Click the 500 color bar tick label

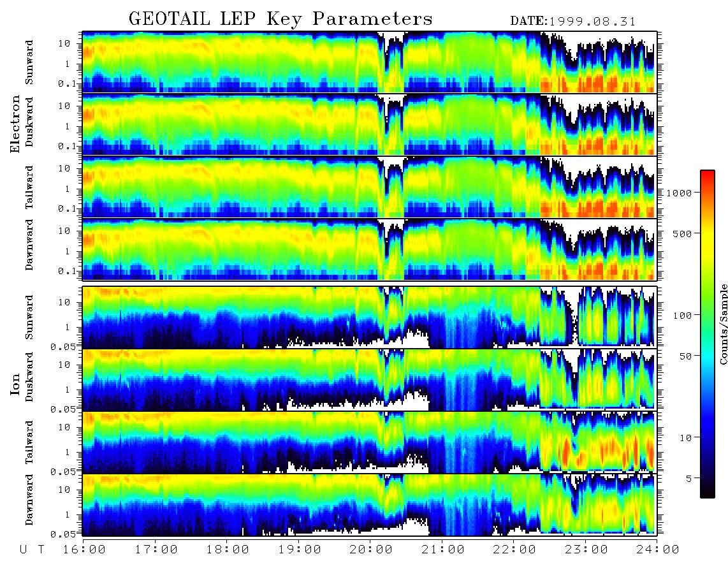point(682,233)
